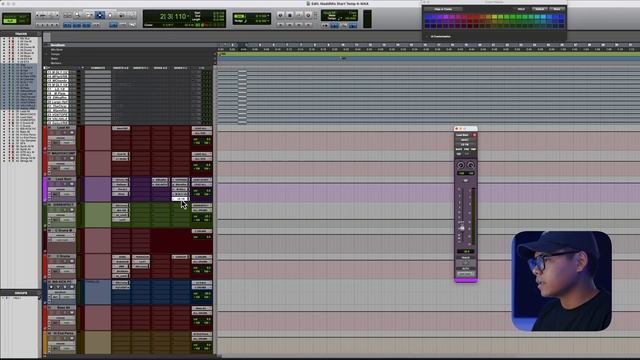Image resolution: width=640 pixels, height=360 pixels.
Task: Click the webcam video overlay thumbnail
Action: [562, 281]
